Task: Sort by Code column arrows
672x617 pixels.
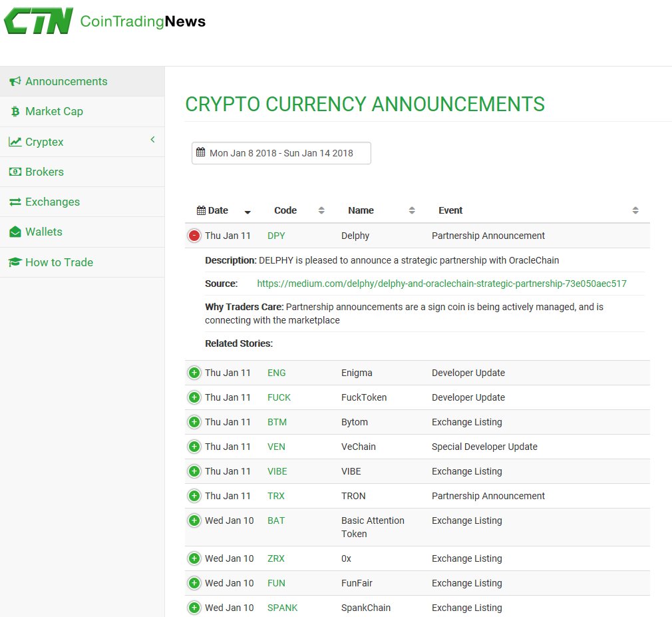Action: 321,210
